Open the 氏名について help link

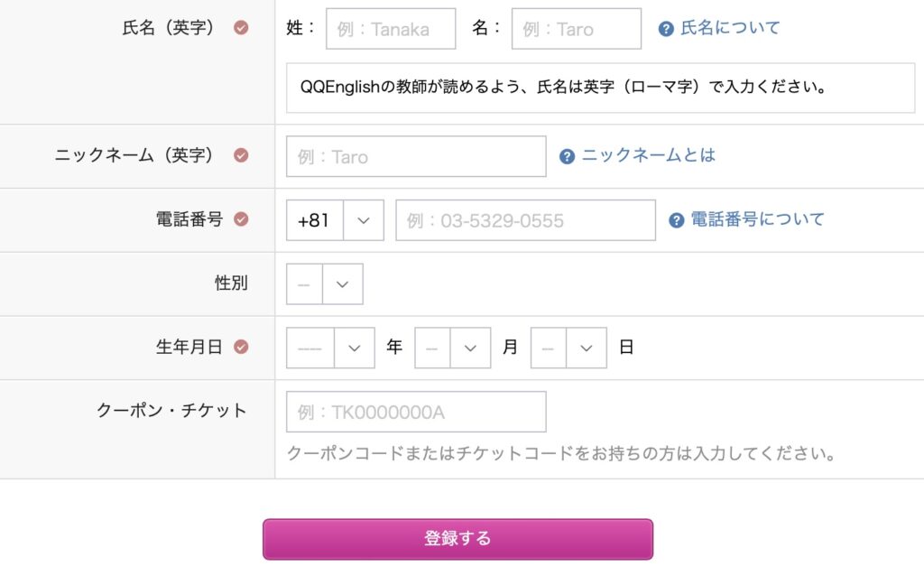point(730,28)
